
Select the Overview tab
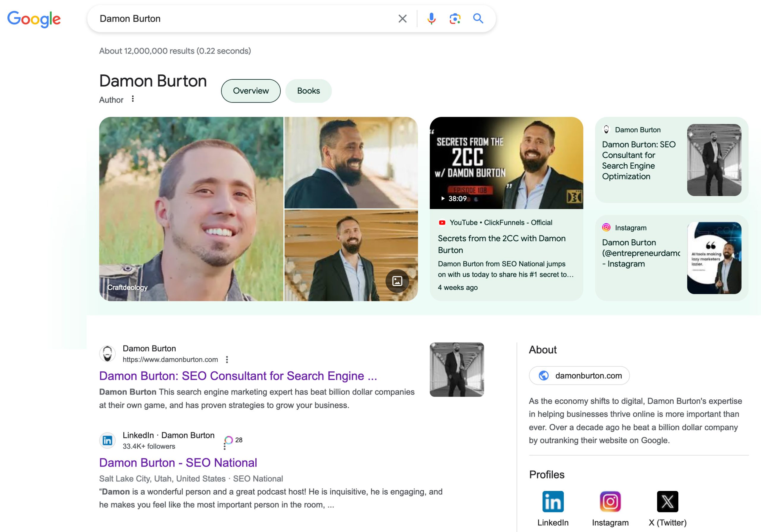251,91
